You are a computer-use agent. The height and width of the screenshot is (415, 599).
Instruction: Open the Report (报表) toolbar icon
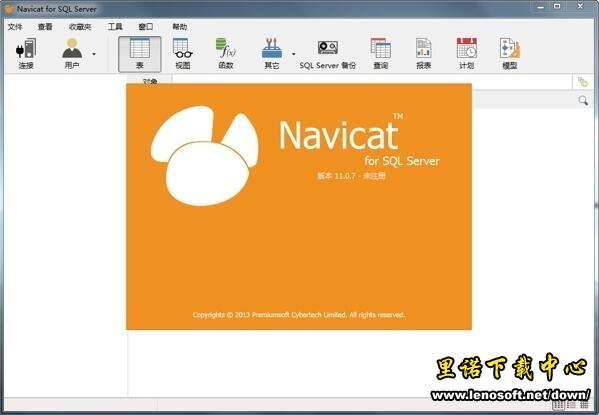[424, 53]
